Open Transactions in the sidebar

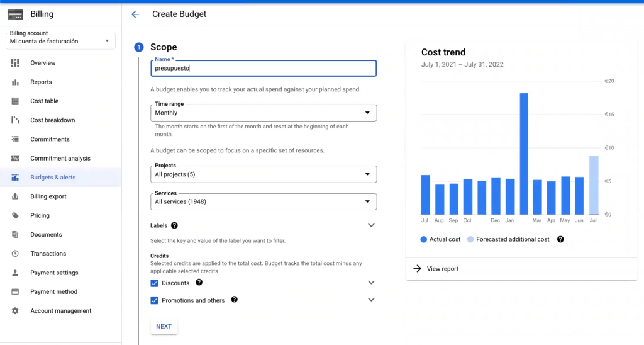[61, 254]
